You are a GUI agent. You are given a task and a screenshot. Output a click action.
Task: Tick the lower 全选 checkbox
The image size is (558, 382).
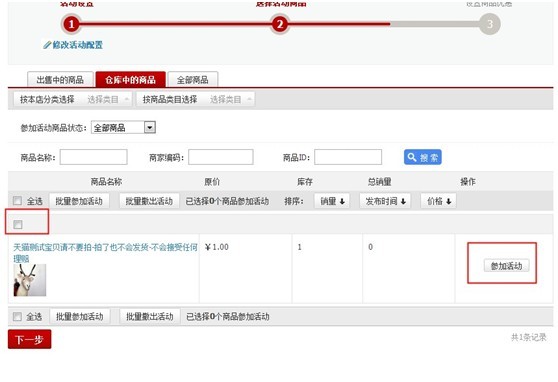click(x=17, y=316)
